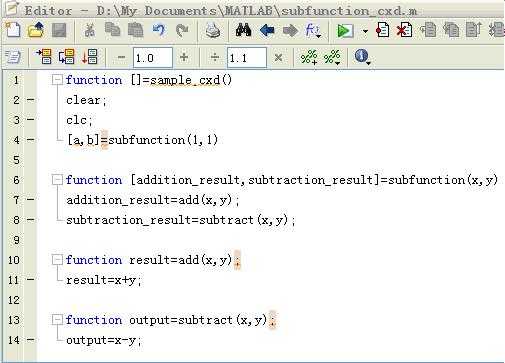Screen dimensions: 505x363
Task: Toggle breakpoint dash on line 11
Action: 31,279
